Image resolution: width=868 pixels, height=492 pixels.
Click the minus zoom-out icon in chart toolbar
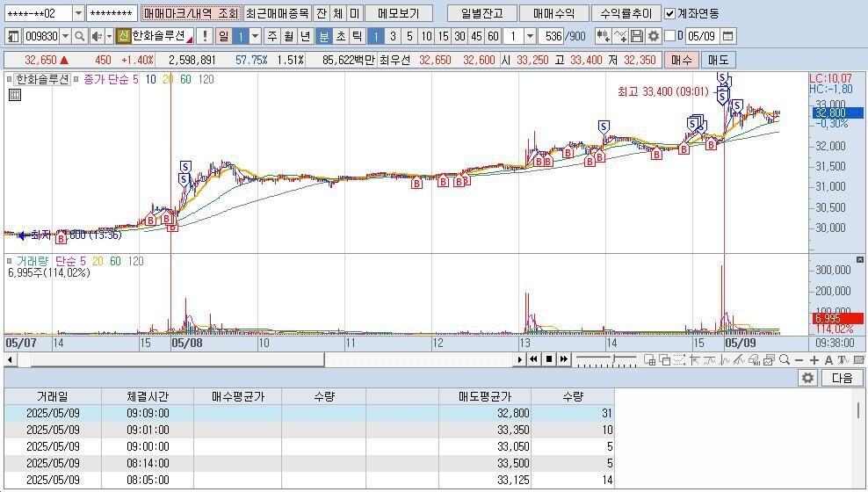[x=799, y=359]
